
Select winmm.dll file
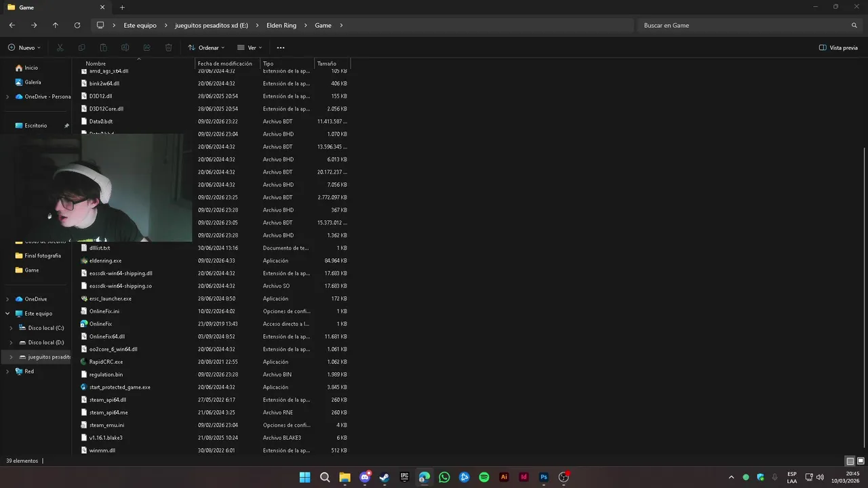click(102, 451)
